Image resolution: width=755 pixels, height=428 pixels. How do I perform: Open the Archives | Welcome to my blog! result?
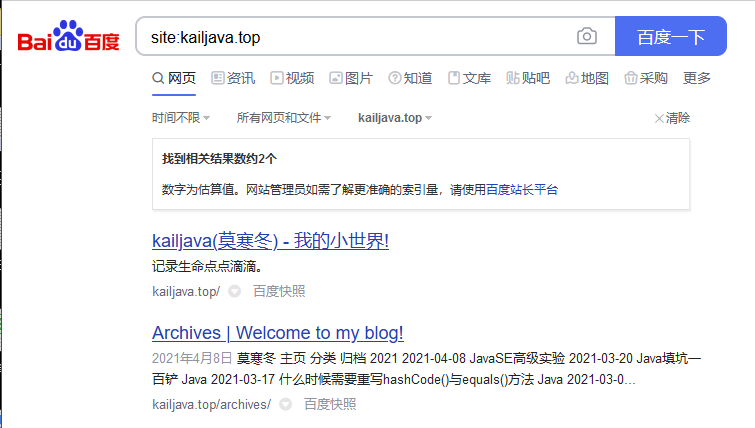tap(278, 333)
